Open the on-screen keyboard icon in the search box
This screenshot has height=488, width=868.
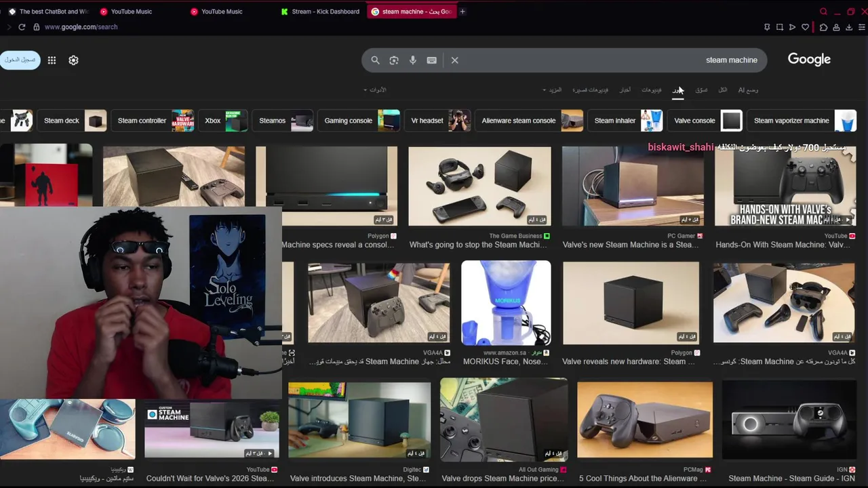tap(432, 60)
